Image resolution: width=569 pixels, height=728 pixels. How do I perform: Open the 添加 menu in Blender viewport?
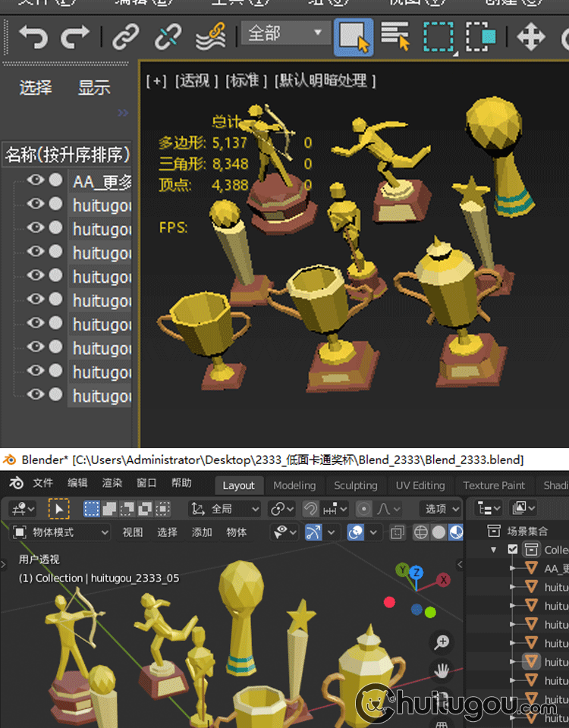[x=202, y=532]
